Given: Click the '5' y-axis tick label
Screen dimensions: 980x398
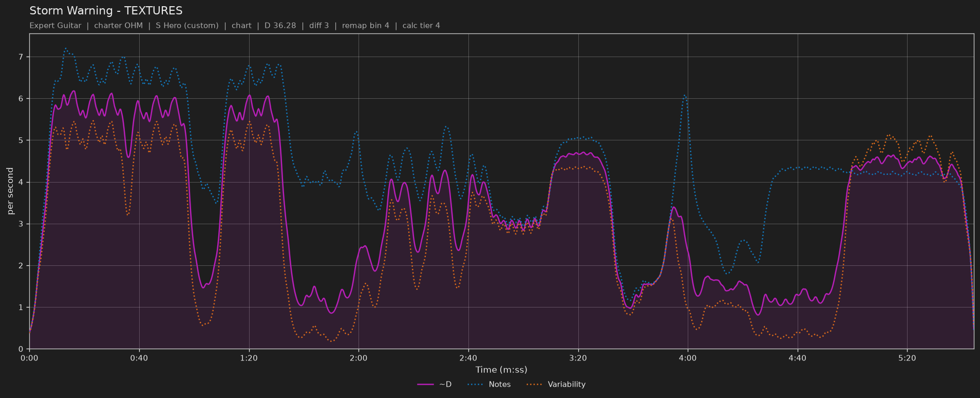Looking at the screenshot, I should click(21, 140).
